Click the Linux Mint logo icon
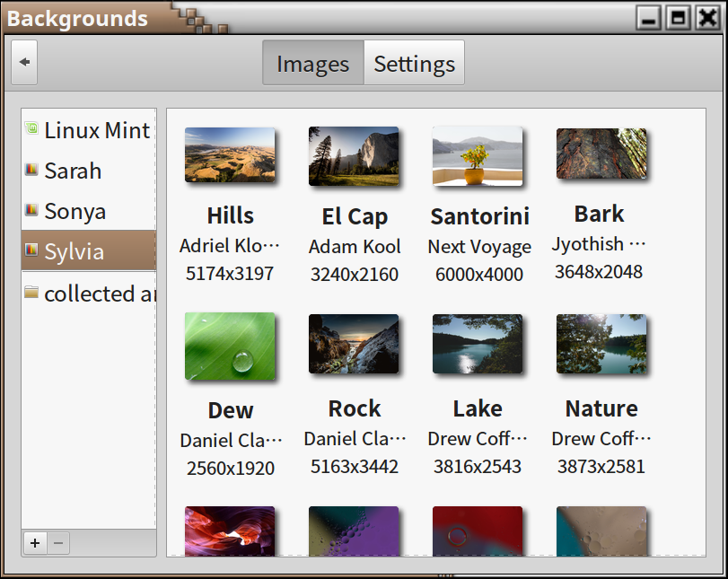 31,127
